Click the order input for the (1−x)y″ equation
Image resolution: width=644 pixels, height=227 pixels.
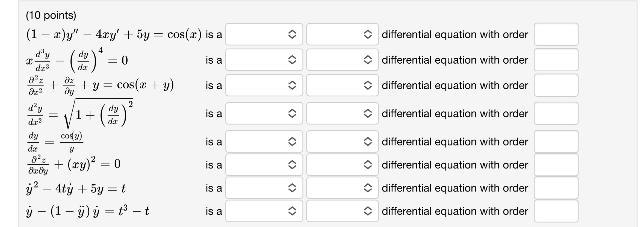[x=556, y=35]
